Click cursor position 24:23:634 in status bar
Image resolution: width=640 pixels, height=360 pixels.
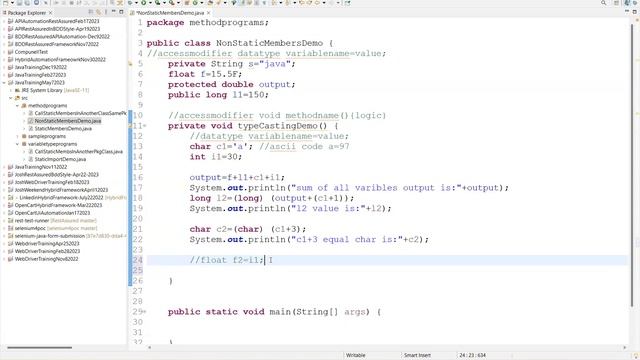click(472, 355)
